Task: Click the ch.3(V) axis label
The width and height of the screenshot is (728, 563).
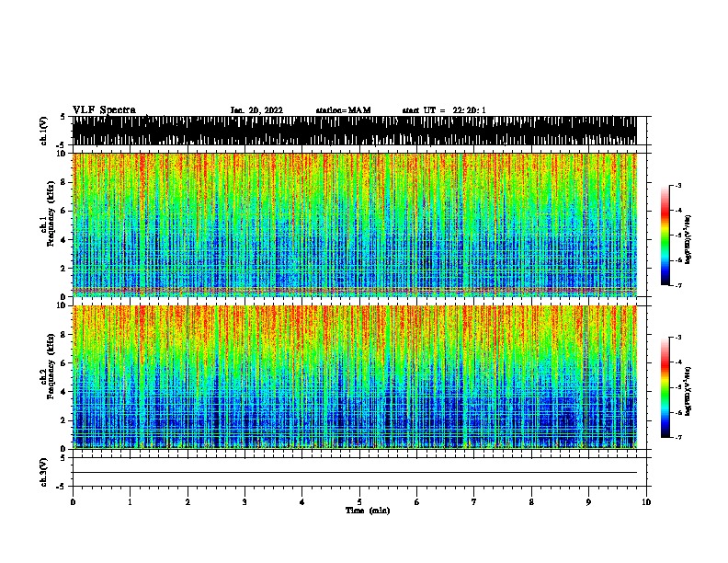Action: pos(44,472)
